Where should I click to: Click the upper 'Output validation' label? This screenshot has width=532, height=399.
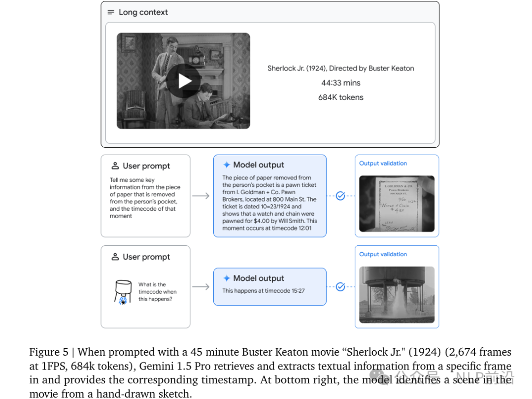(383, 163)
